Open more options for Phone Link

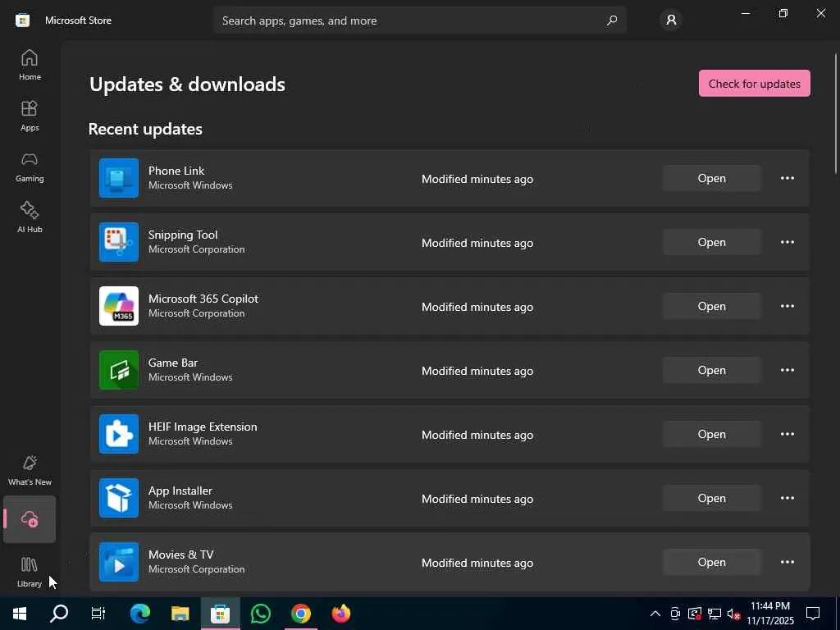[787, 178]
